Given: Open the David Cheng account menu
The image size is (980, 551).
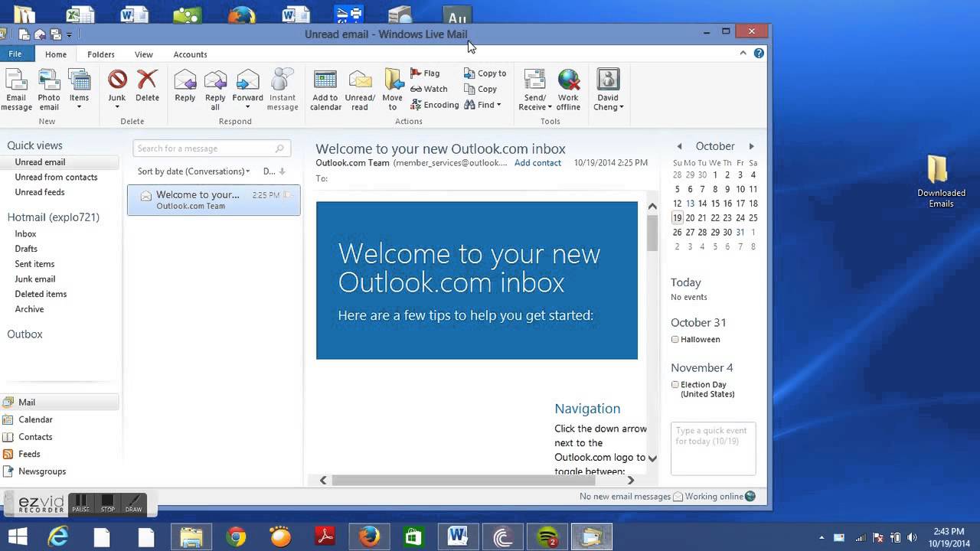Looking at the screenshot, I should pos(609,90).
